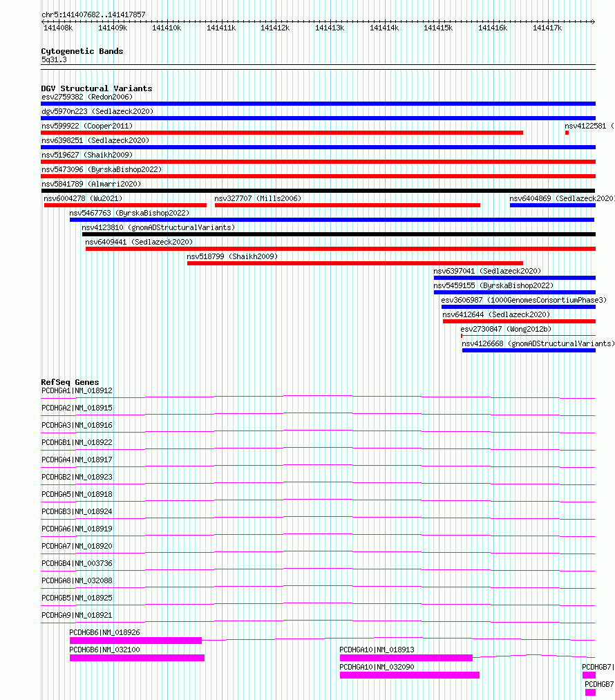The image size is (615, 700).
Task: Click PCDHGB1|NM_018922 transcript
Action: (77, 442)
